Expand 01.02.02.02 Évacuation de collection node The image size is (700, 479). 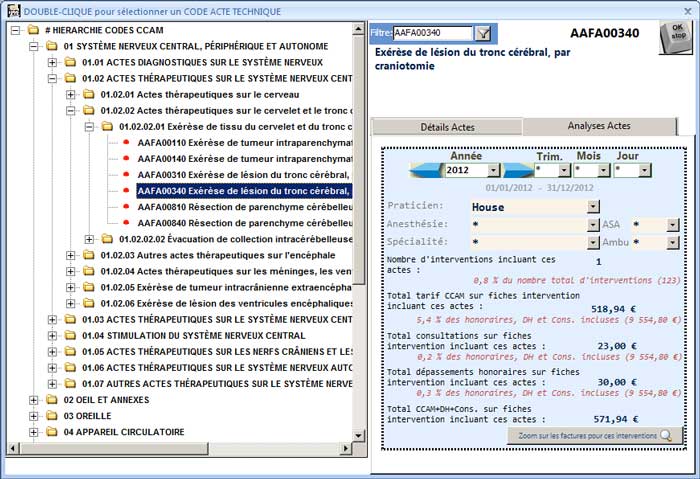[x=89, y=239]
